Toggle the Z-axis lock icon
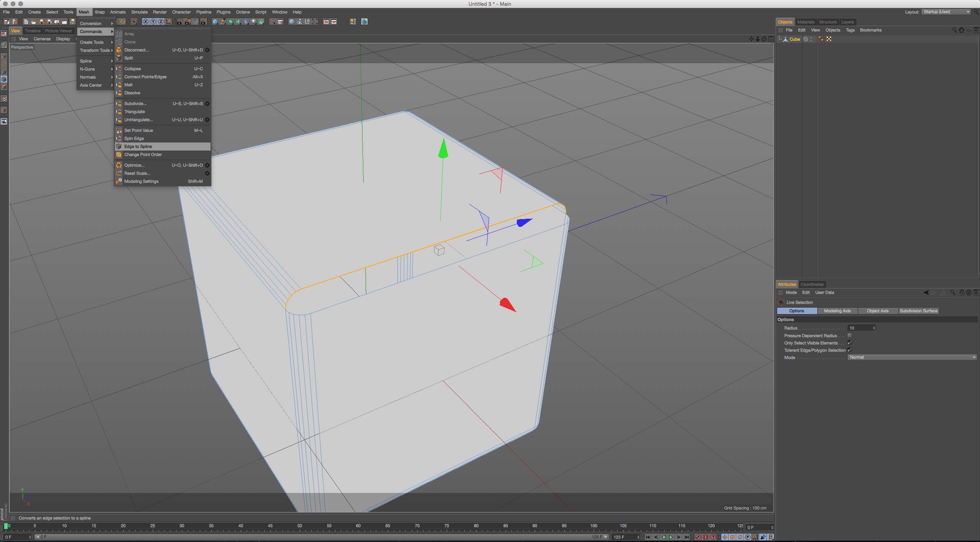 (x=161, y=22)
